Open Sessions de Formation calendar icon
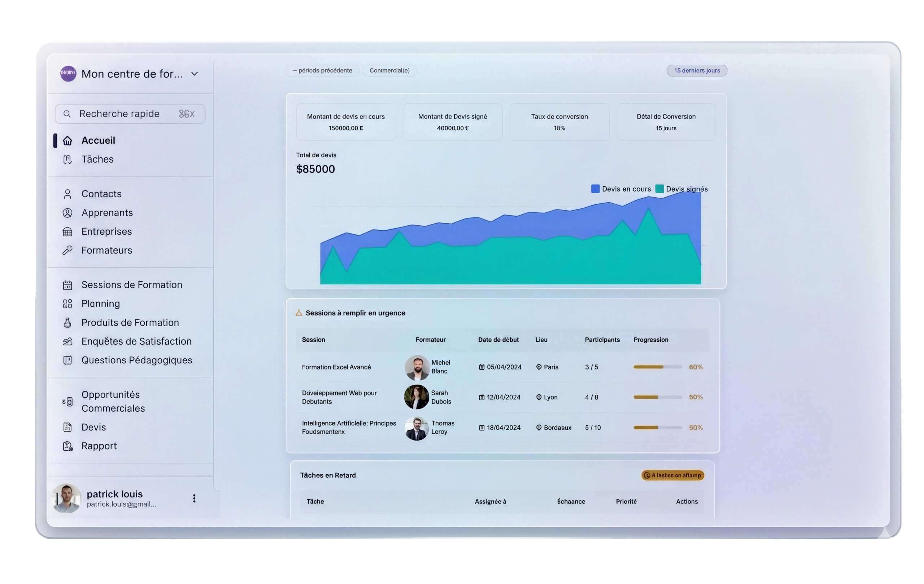 click(67, 285)
